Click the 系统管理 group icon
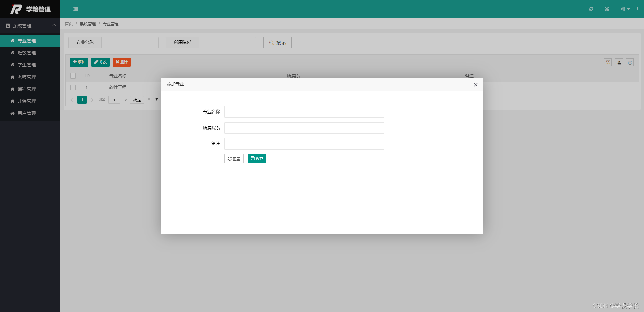 [x=8, y=26]
